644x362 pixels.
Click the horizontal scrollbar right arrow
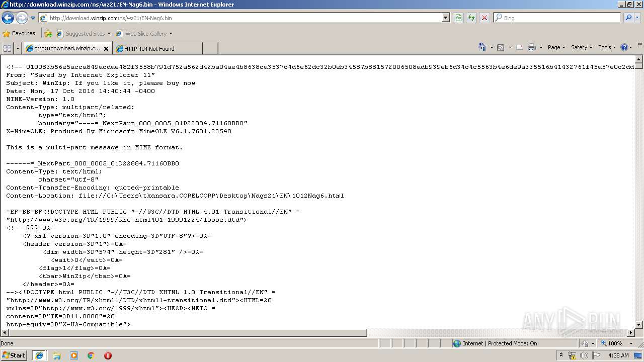click(x=631, y=333)
